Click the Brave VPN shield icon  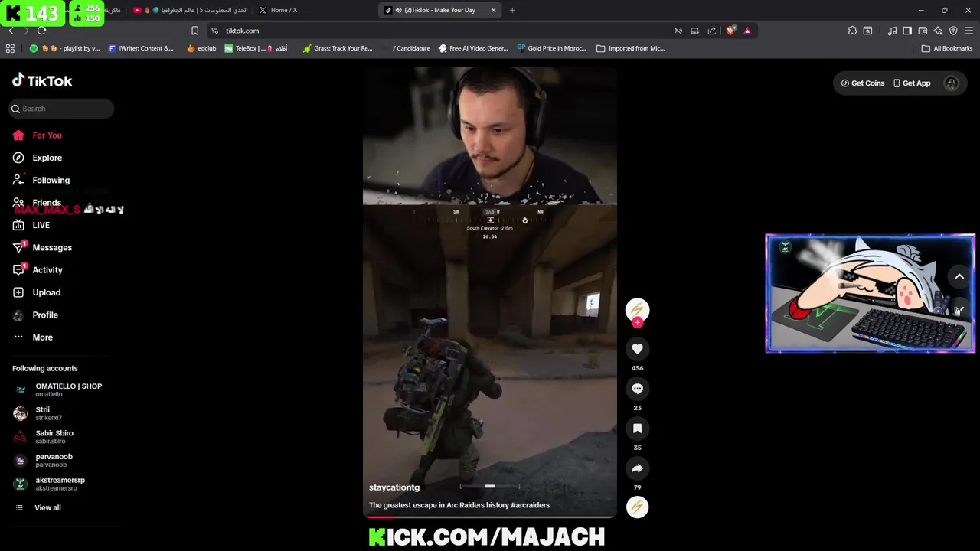click(953, 31)
